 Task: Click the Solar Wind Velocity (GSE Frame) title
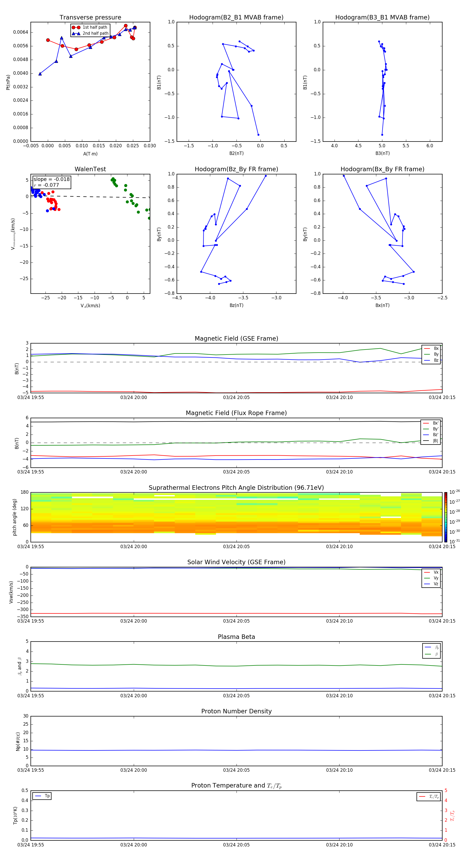(x=236, y=562)
